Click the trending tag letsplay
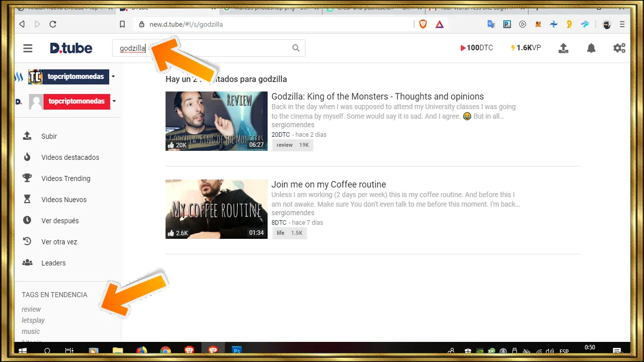Image resolution: width=644 pixels, height=362 pixels. click(x=33, y=320)
